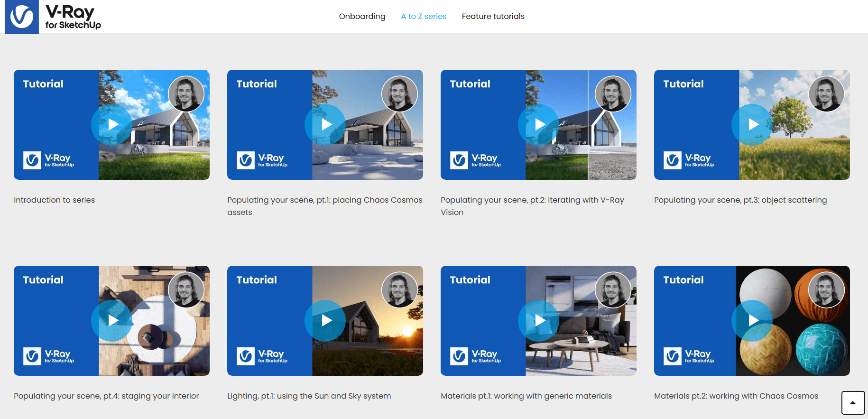The height and width of the screenshot is (419, 868).
Task: Click the V-Ray for SketchUp logo in header
Action: (x=53, y=17)
